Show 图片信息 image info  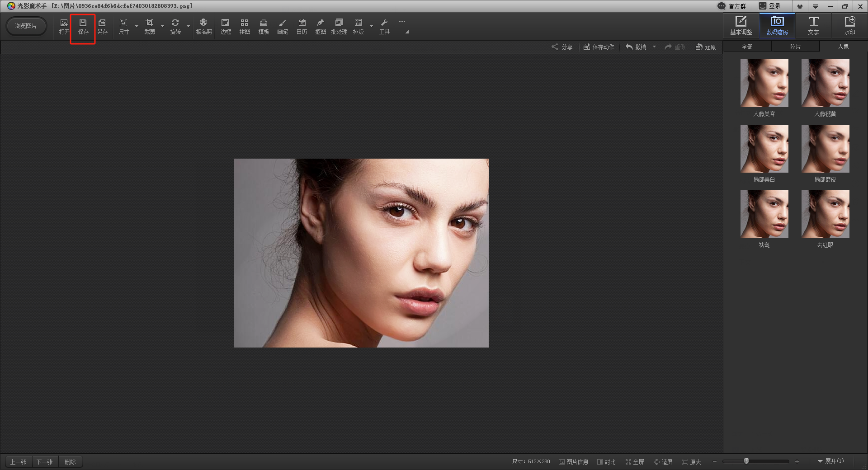[573, 462]
